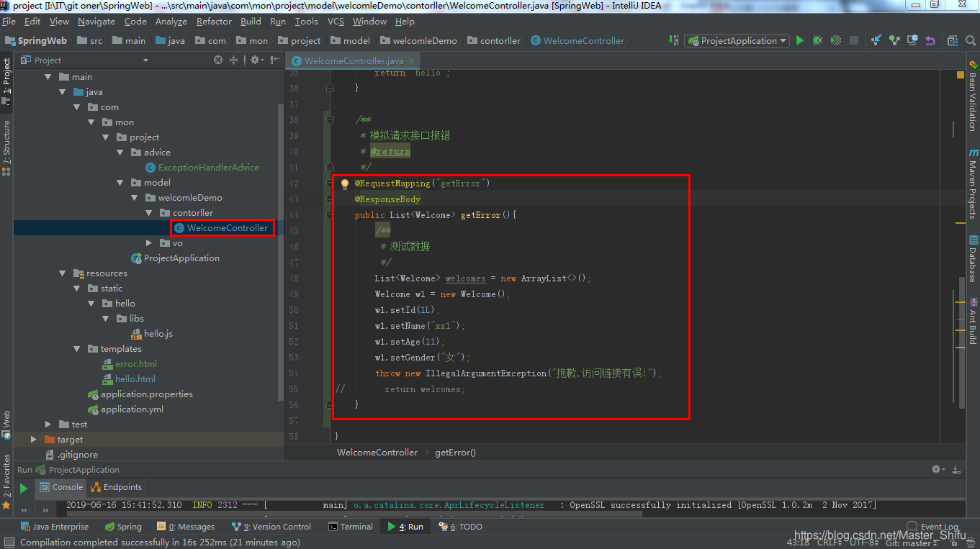
Task: Open the Spring tool window
Action: [124, 527]
